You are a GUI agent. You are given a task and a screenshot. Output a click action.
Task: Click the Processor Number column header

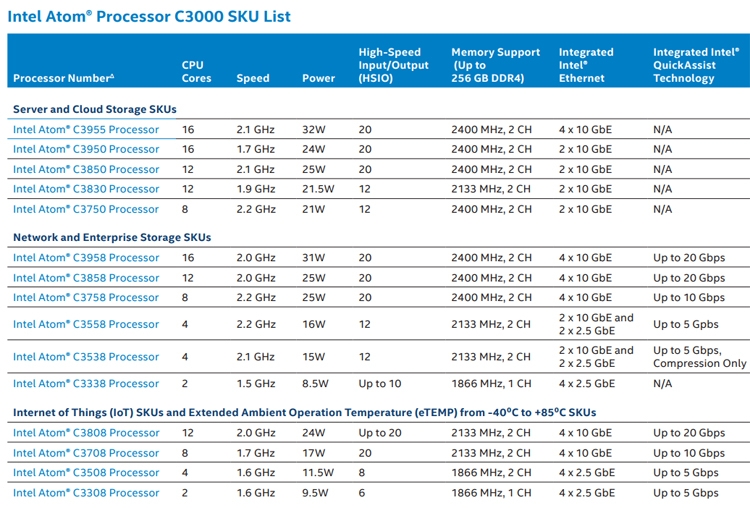pos(64,78)
